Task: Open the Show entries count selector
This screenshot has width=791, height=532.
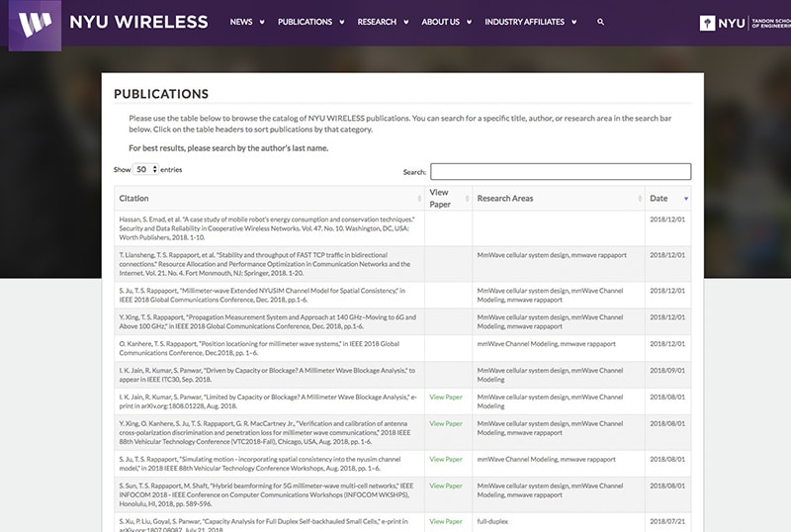Action: click(145, 170)
